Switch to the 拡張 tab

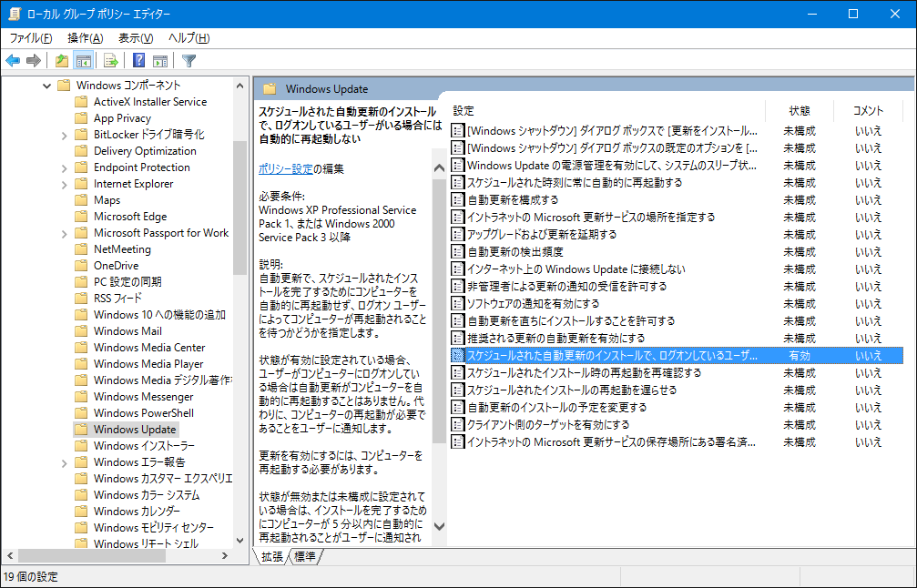click(x=272, y=556)
